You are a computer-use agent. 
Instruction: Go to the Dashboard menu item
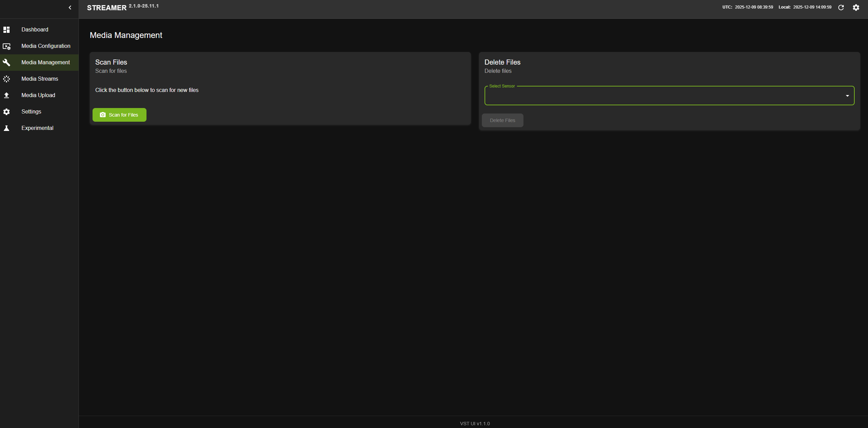[x=35, y=30]
